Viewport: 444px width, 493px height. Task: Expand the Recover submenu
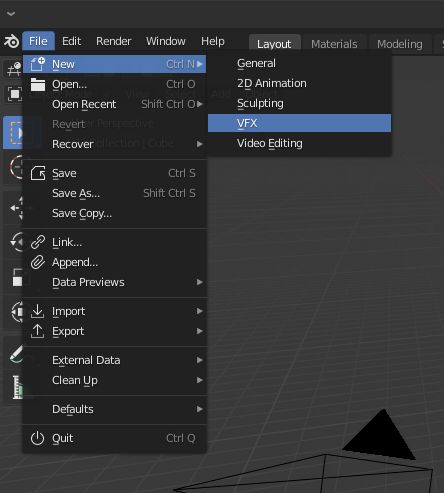pyautogui.click(x=114, y=144)
